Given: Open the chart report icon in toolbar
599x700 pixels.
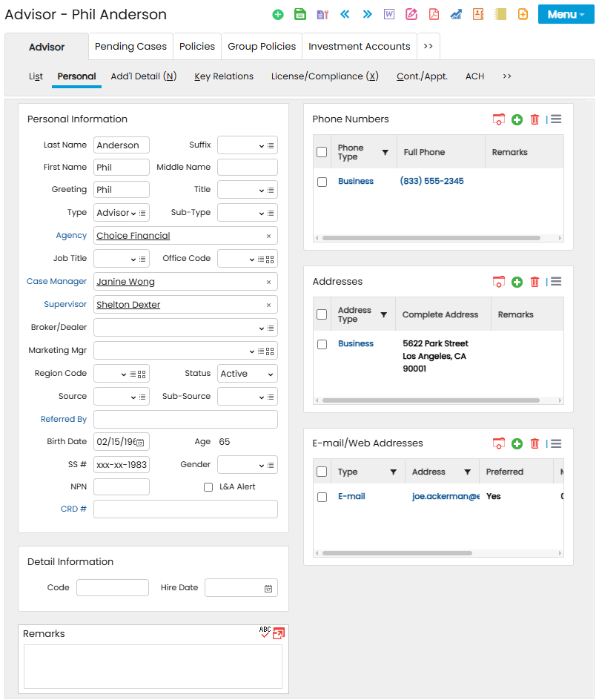Looking at the screenshot, I should [x=456, y=14].
